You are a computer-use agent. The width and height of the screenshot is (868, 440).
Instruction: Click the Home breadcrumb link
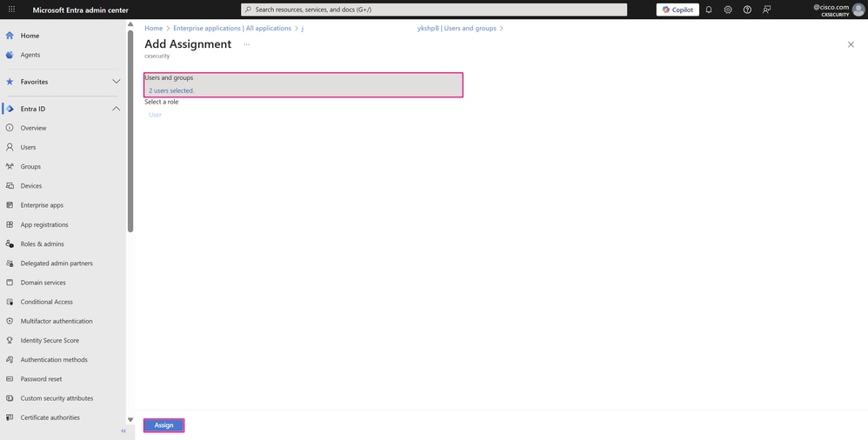(x=154, y=28)
